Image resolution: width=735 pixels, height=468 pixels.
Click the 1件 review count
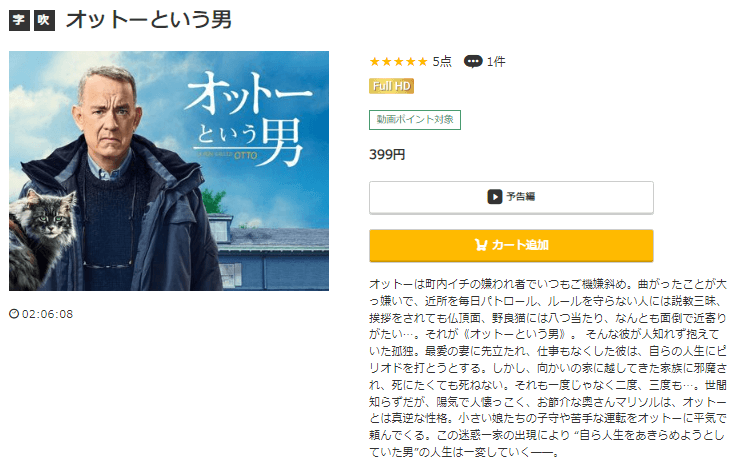coord(496,61)
